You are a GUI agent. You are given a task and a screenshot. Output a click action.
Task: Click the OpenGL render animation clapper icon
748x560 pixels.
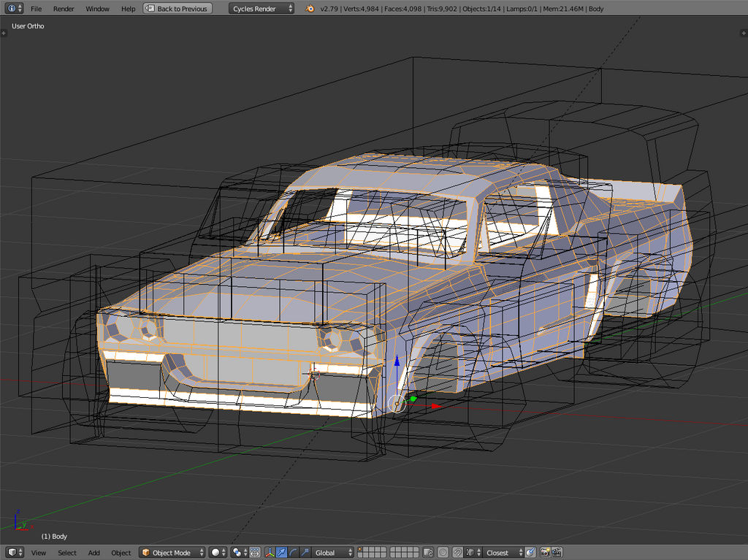(x=557, y=553)
